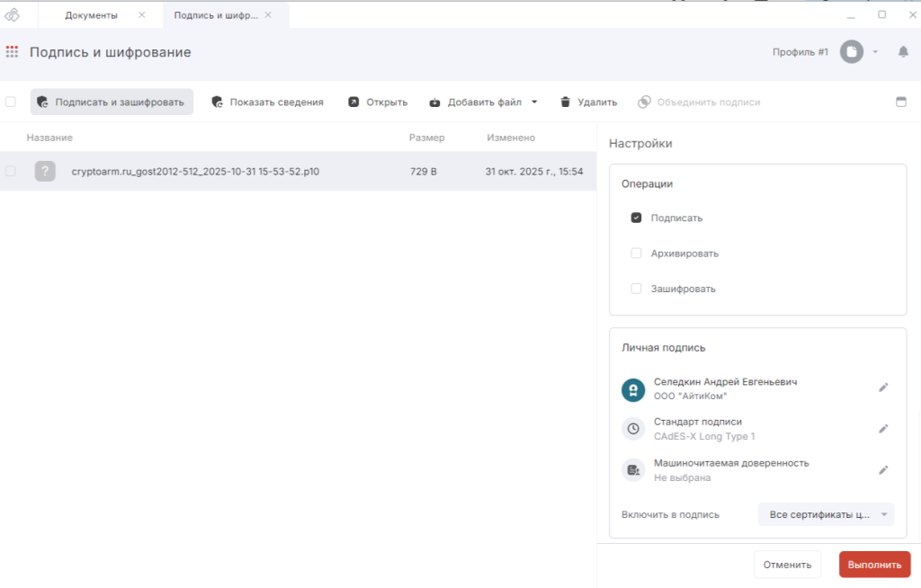Click Показать сведения in the toolbar
The width and height of the screenshot is (921, 588).
(x=267, y=102)
